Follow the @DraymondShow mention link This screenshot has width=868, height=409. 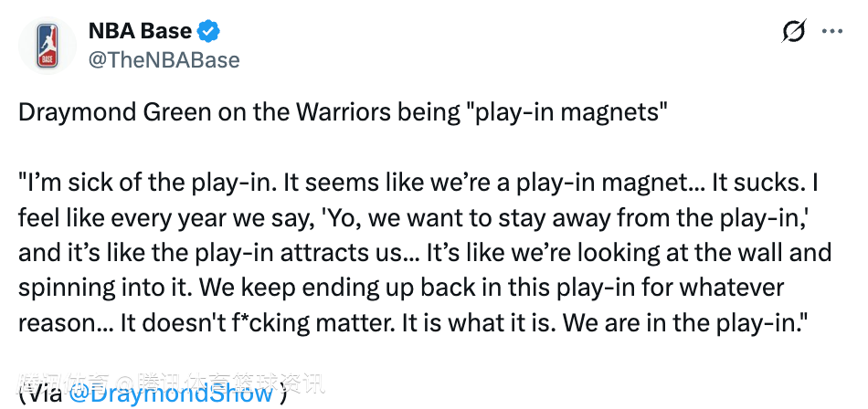click(x=171, y=393)
